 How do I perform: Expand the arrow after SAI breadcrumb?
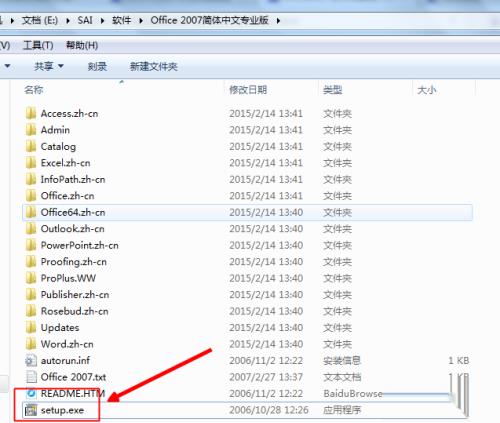pyautogui.click(x=102, y=21)
